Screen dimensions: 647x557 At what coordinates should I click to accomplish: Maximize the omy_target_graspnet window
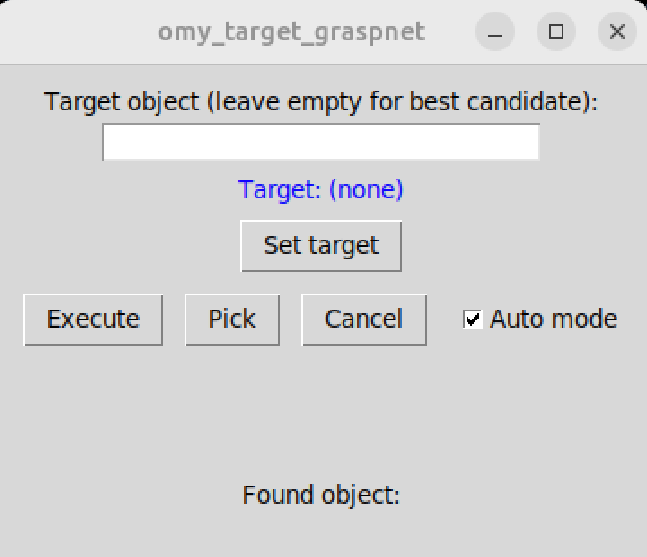556,32
